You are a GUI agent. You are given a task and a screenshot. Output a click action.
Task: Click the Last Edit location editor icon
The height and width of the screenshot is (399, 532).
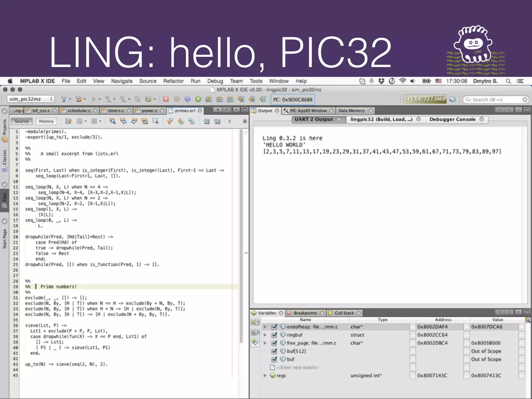point(68,121)
